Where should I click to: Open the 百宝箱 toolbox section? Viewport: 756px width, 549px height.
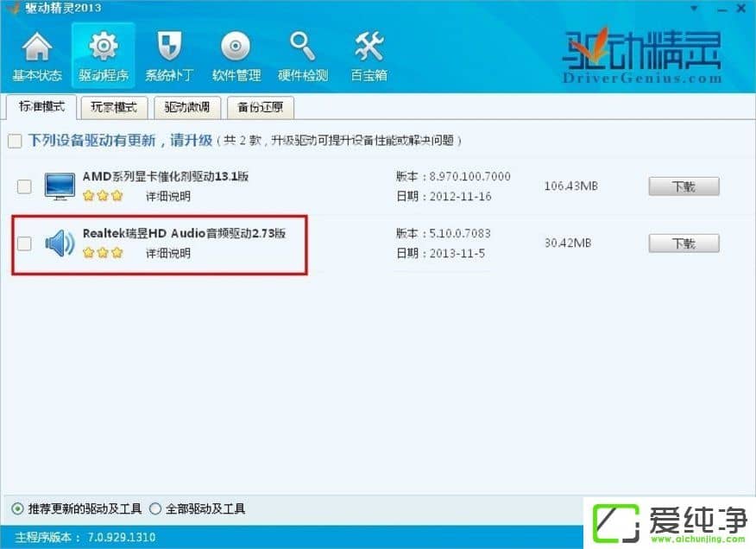[x=369, y=56]
